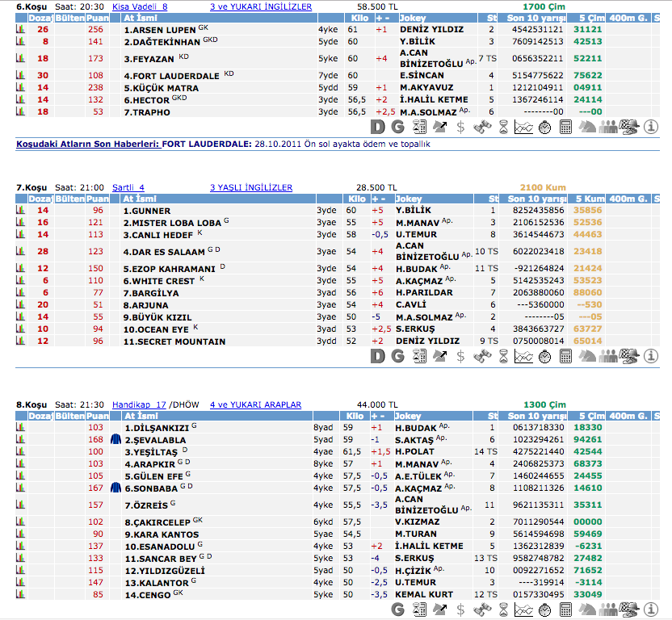The height and width of the screenshot is (620, 672).
Task: Open the stopwatch icon under race 8
Action: [x=544, y=610]
